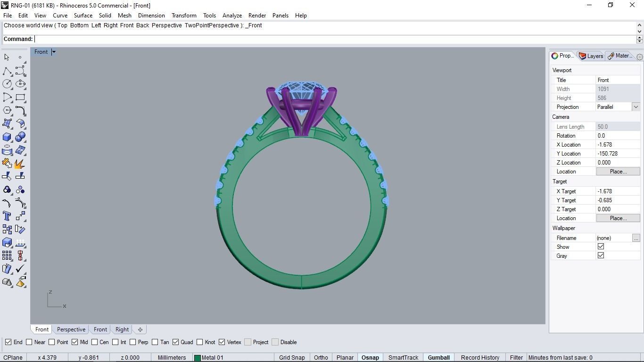Click the Explode tool
644x362 pixels.
20,163
